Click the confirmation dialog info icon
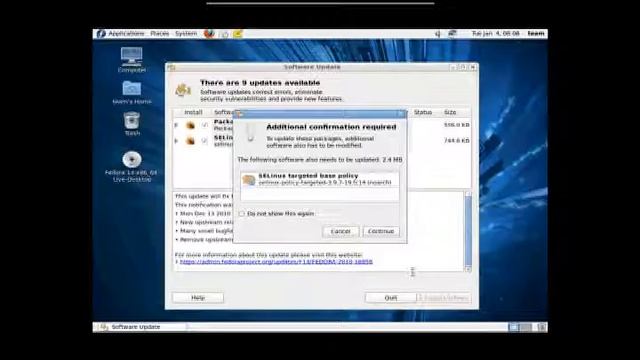This screenshot has width=640, height=360. click(251, 133)
